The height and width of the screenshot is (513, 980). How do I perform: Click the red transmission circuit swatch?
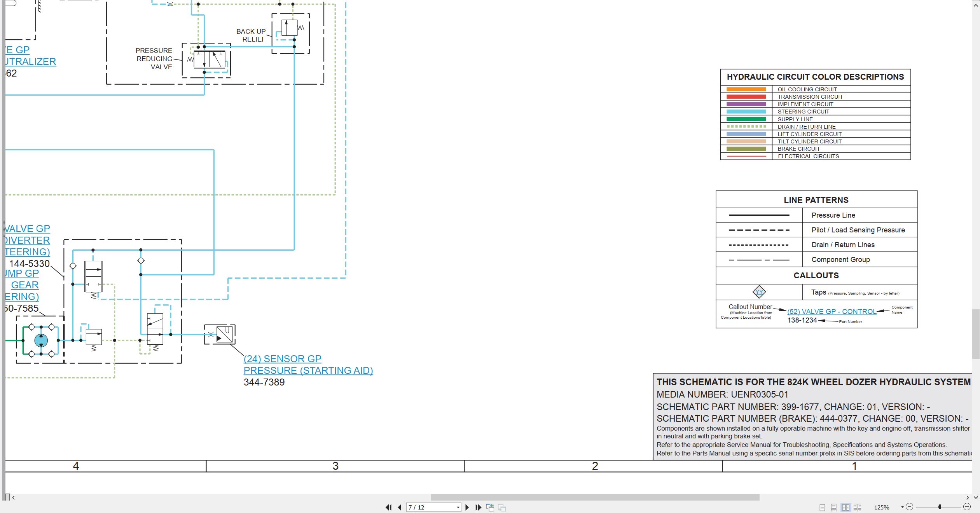tap(746, 97)
